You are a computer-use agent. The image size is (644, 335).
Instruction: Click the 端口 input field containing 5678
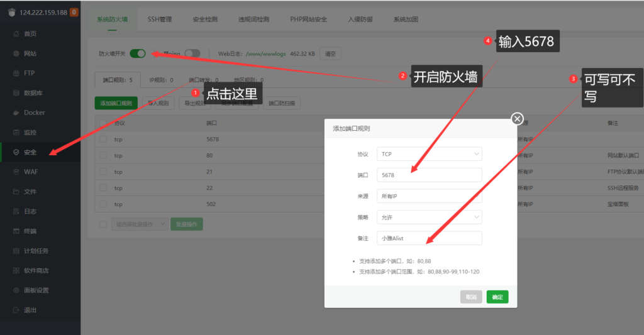pyautogui.click(x=429, y=175)
